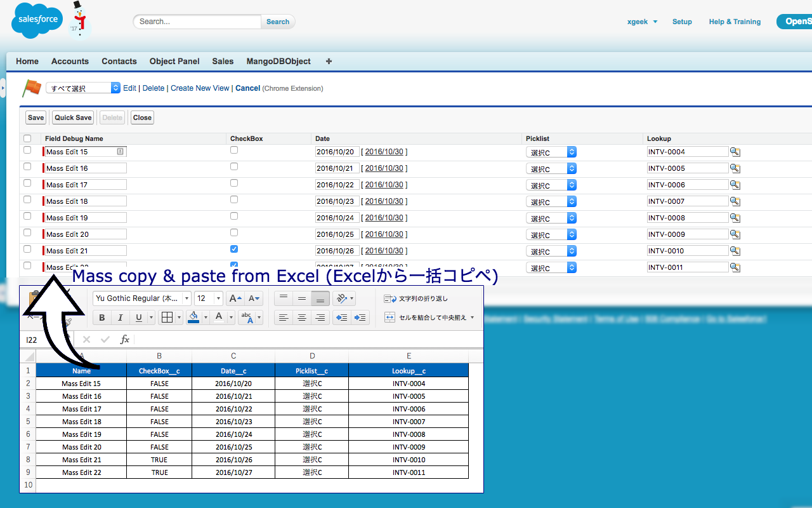This screenshot has width=812, height=508.
Task: Expand the merge cells dropdown arrow
Action: 472,317
